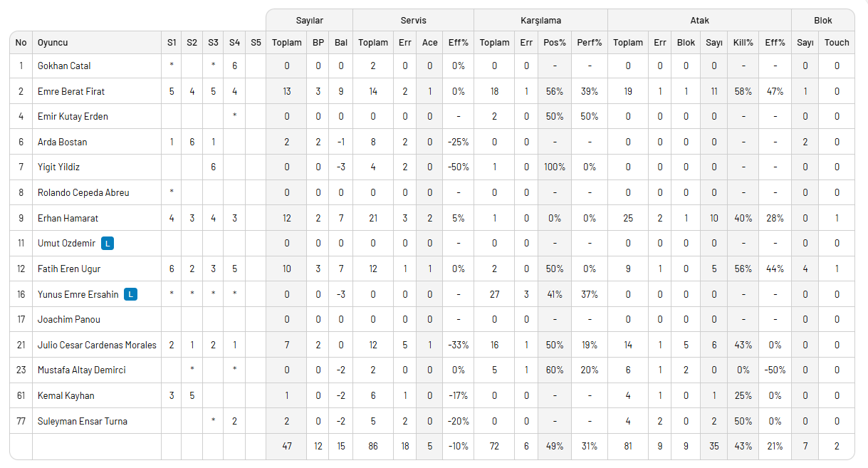The image size is (868, 468).
Task: Open player Erhan Hamarat
Action: [68, 218]
